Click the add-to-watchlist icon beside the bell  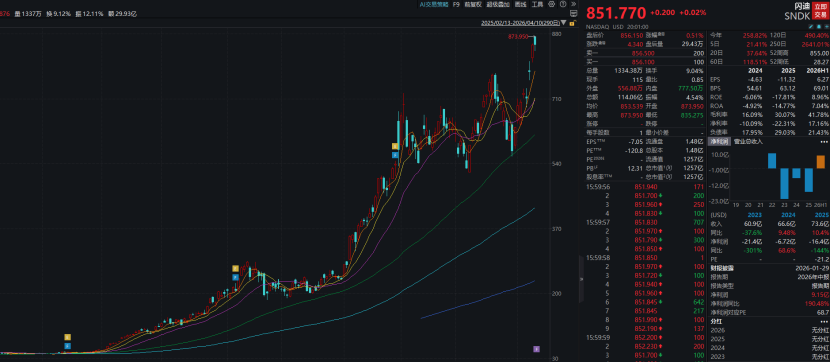click(x=826, y=26)
